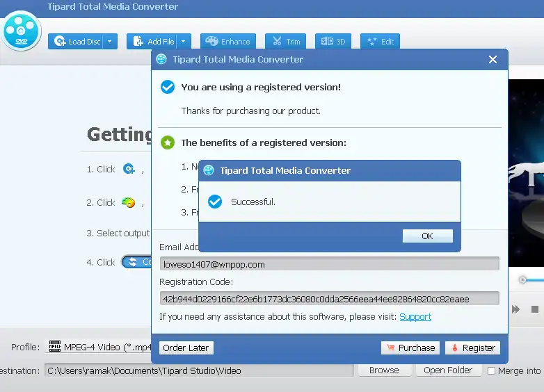Click the Register button

tap(472, 348)
